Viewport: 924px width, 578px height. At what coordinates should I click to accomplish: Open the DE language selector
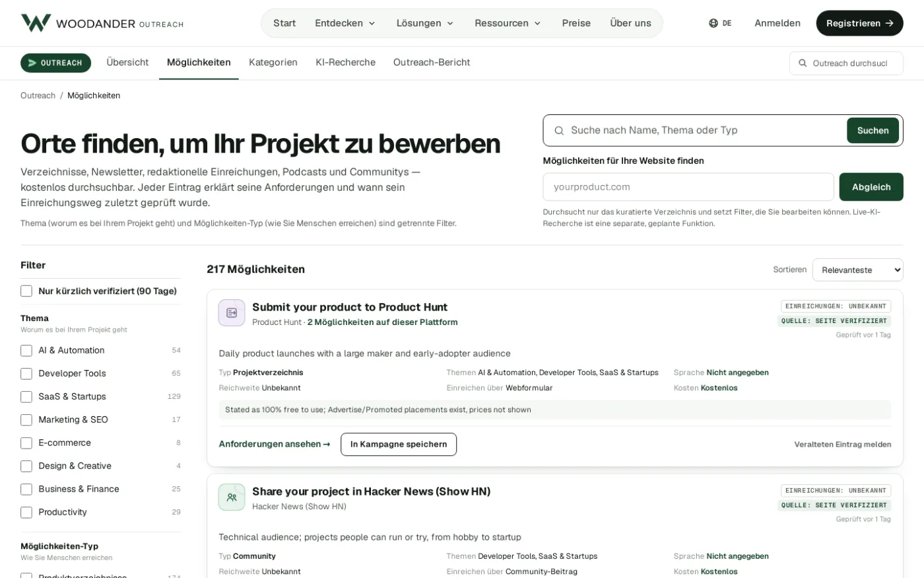point(720,23)
